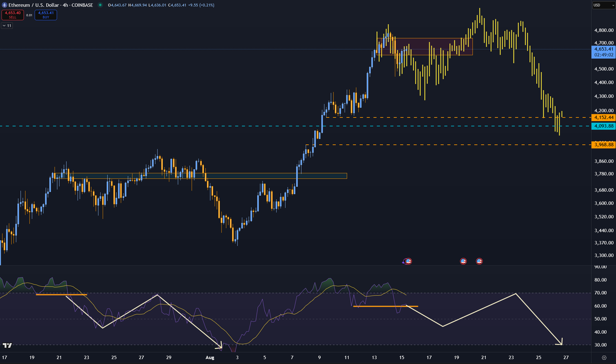The height and width of the screenshot is (364, 616).
Task: Click the Ethereum coin logo icon
Action: pos(4,5)
